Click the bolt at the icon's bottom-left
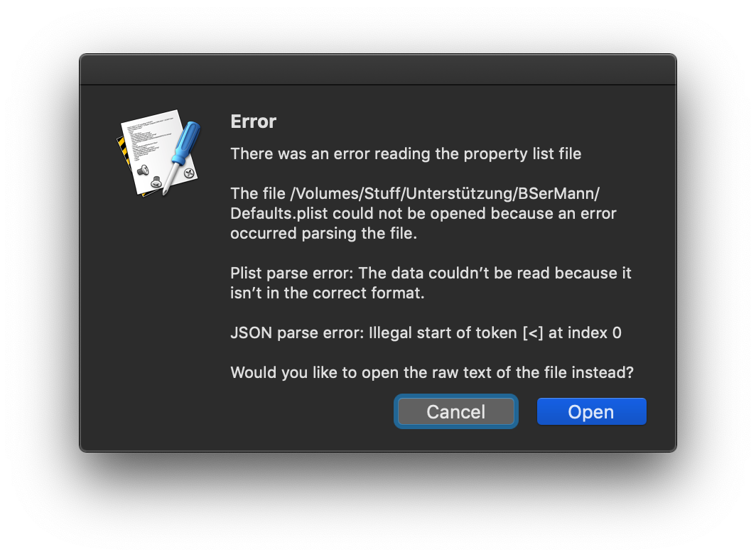The height and width of the screenshot is (557, 756). tap(141, 171)
